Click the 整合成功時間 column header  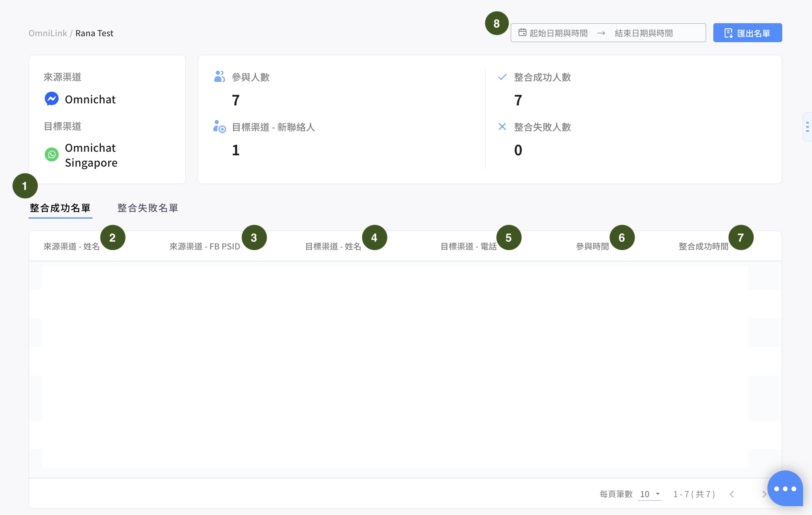click(704, 247)
